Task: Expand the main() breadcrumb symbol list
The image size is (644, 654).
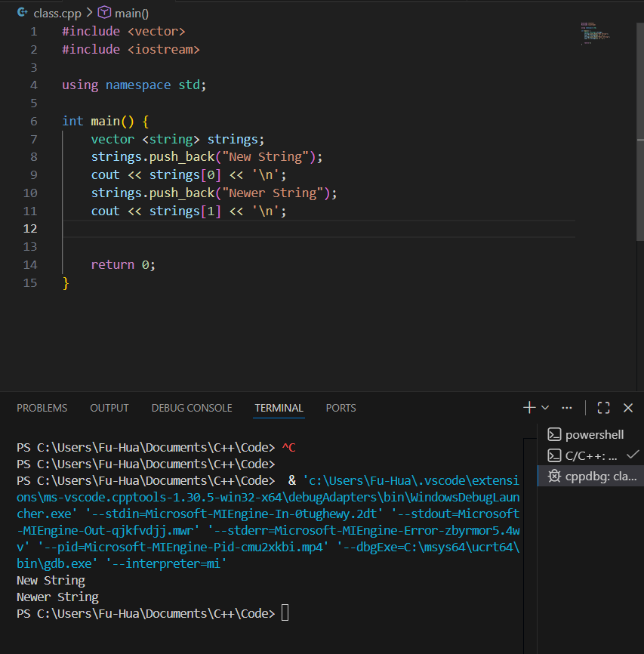Action: [131, 13]
